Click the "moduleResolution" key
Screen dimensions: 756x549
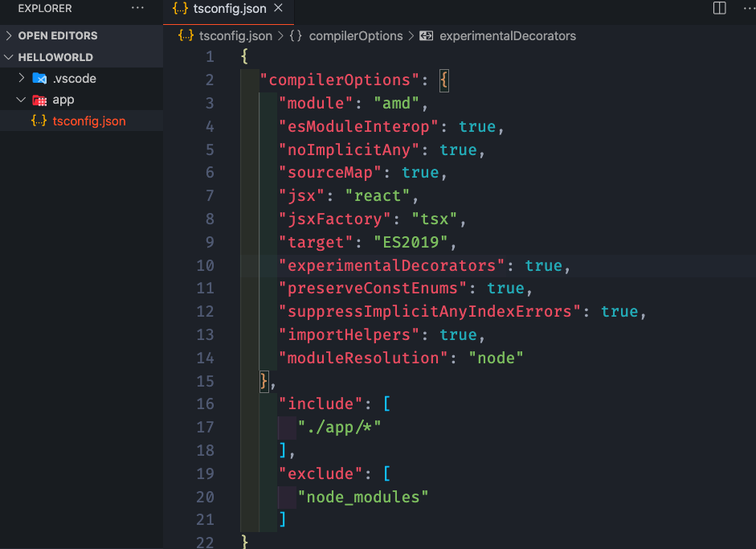click(x=363, y=358)
